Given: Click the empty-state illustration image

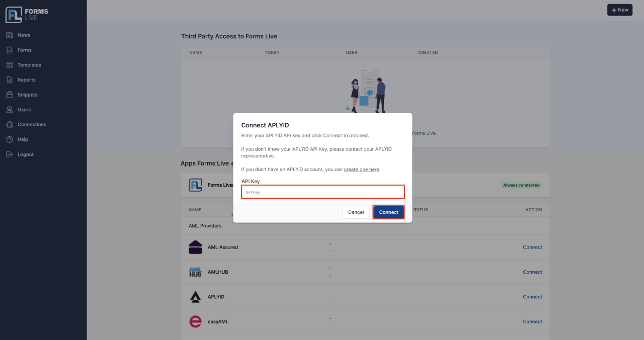Looking at the screenshot, I should click(366, 92).
